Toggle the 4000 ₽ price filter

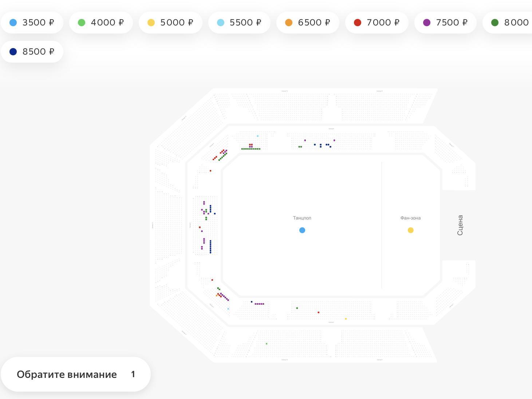[101, 23]
